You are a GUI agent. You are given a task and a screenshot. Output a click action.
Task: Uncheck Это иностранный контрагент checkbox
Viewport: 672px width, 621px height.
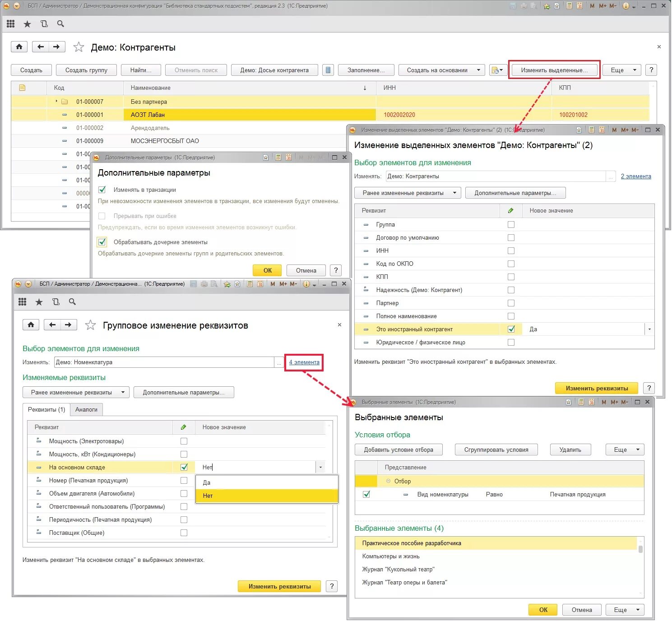point(511,329)
